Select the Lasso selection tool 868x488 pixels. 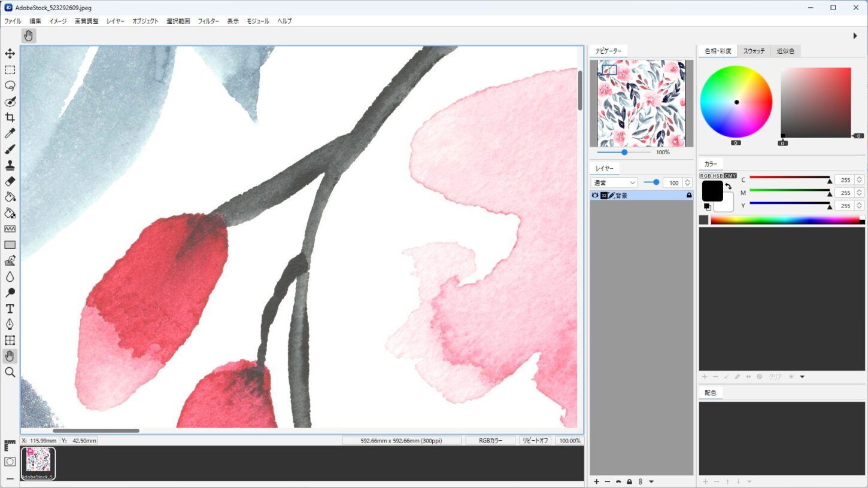[10, 86]
